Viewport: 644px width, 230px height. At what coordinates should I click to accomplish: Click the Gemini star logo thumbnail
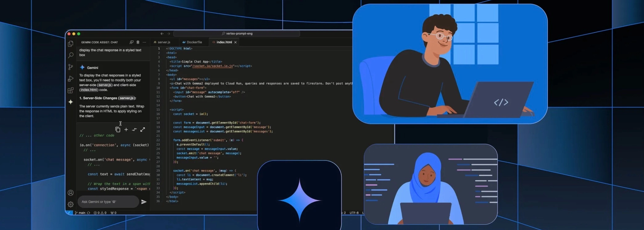(x=299, y=195)
